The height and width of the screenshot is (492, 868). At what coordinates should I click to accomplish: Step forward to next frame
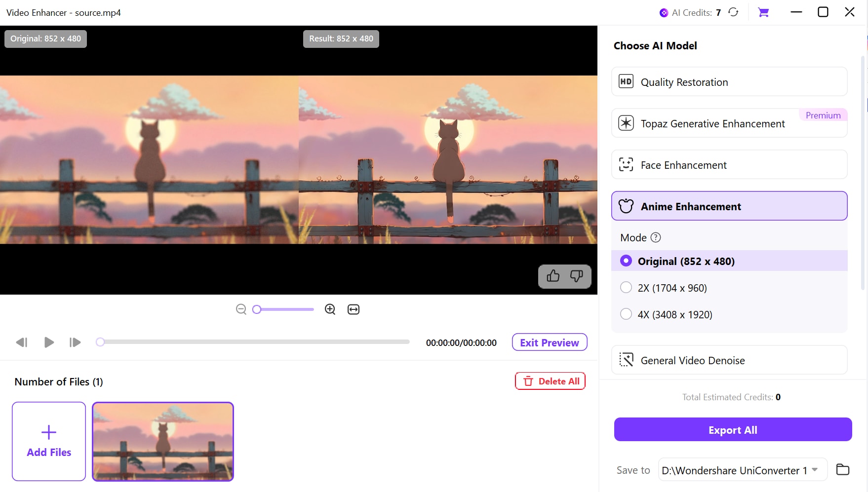[x=75, y=342]
